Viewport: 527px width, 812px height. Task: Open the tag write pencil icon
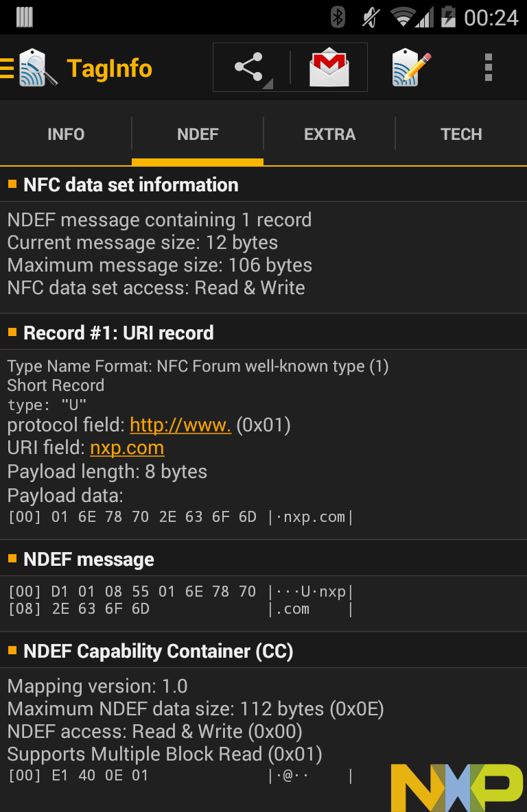pyautogui.click(x=411, y=67)
